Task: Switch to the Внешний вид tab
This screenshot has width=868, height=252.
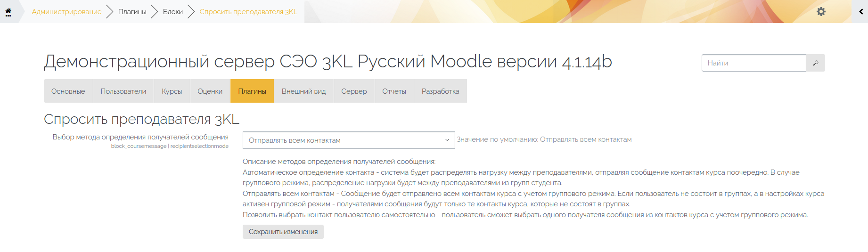Action: coord(304,91)
